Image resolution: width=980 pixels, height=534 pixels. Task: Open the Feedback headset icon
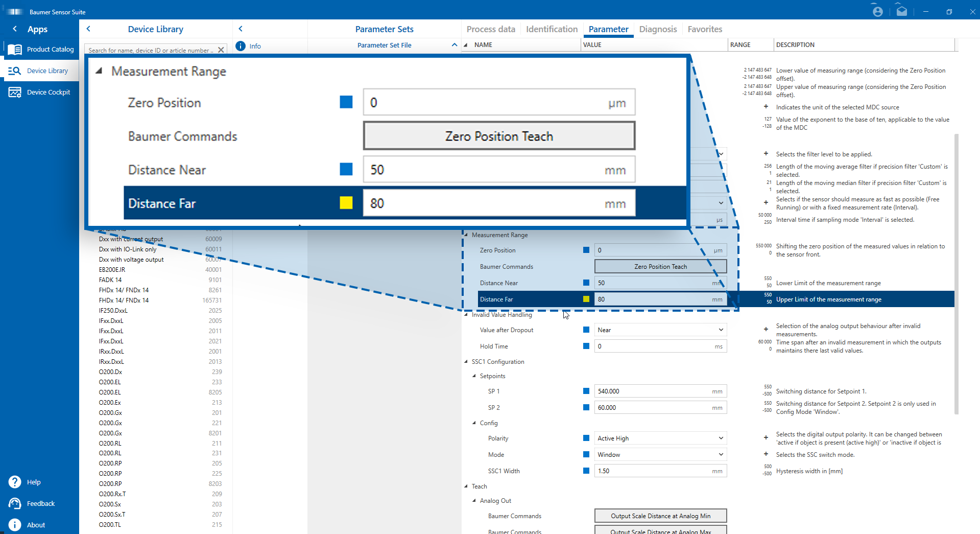(x=15, y=503)
